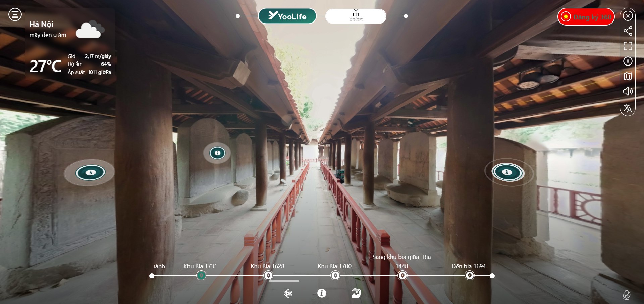Click the Khu Bia 1700 label
644x304 pixels.
tap(334, 266)
